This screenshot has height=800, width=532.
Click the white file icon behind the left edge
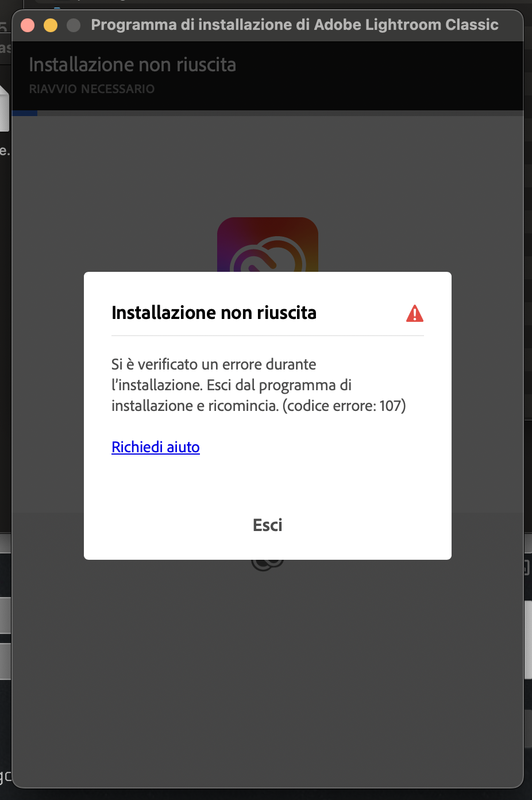click(x=5, y=108)
